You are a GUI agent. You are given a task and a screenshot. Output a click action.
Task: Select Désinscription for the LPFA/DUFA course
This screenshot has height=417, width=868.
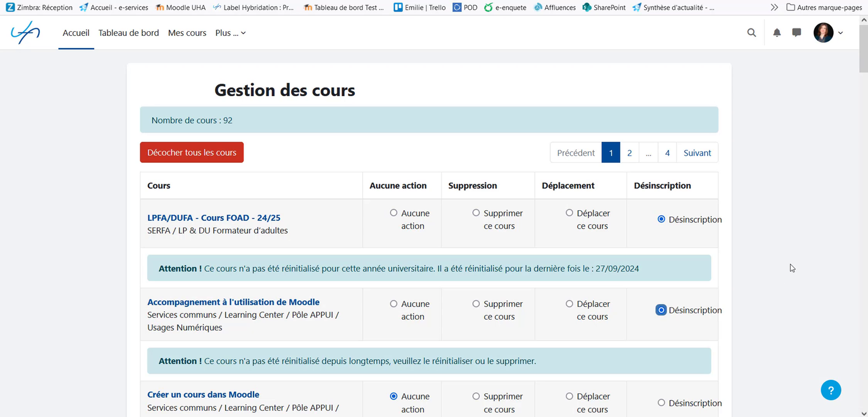(x=660, y=219)
